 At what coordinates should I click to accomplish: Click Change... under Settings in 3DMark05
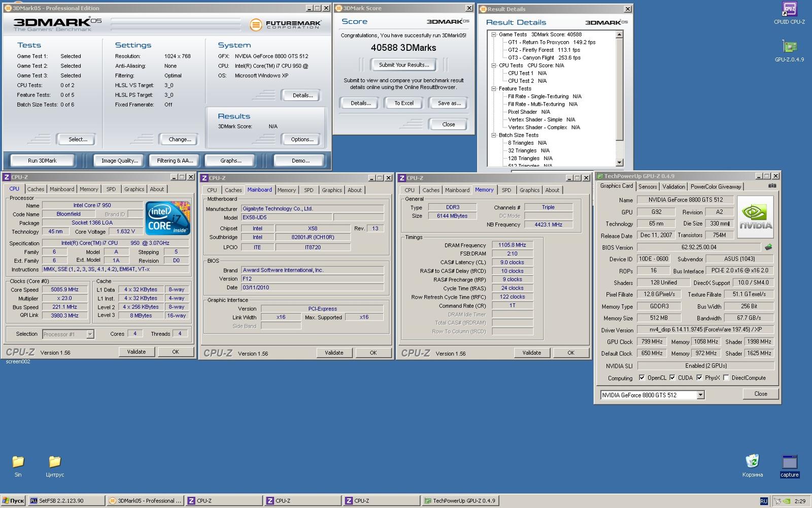click(x=180, y=139)
